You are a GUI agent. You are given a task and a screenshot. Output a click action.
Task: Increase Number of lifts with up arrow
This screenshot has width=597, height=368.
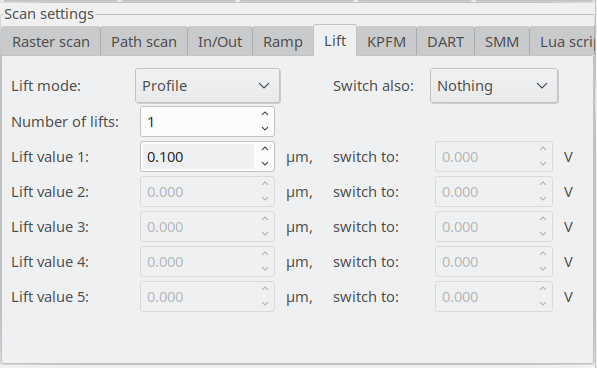tap(265, 114)
